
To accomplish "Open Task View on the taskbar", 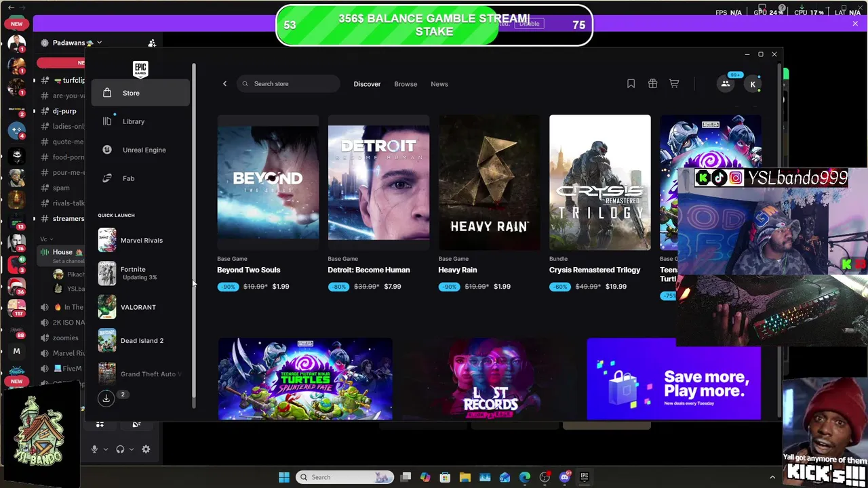I will click(x=406, y=477).
